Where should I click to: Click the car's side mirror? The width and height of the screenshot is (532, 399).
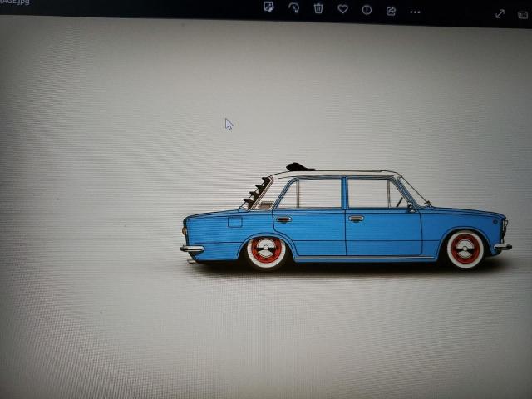410,207
